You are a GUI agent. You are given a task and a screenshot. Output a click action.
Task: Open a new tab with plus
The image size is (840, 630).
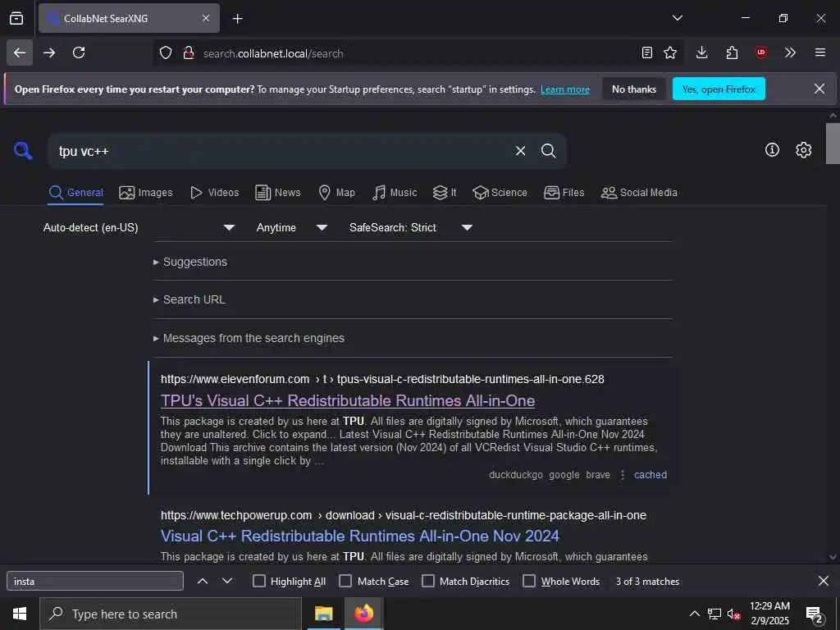[x=238, y=19]
